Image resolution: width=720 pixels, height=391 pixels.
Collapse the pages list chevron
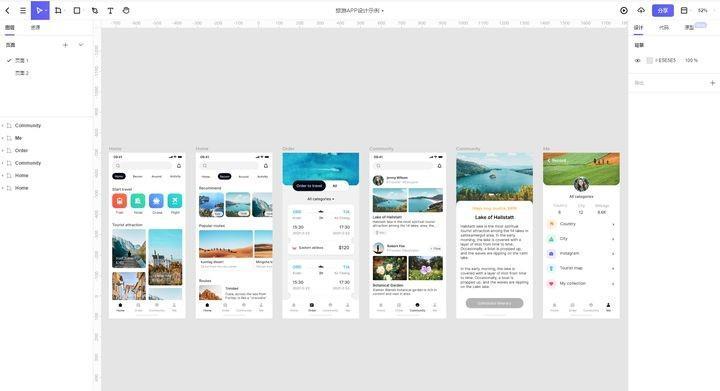click(x=81, y=45)
